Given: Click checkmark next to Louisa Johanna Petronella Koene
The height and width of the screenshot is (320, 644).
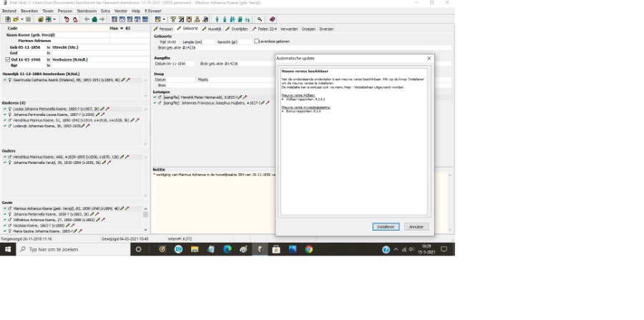Looking at the screenshot, I should [x=4, y=110].
